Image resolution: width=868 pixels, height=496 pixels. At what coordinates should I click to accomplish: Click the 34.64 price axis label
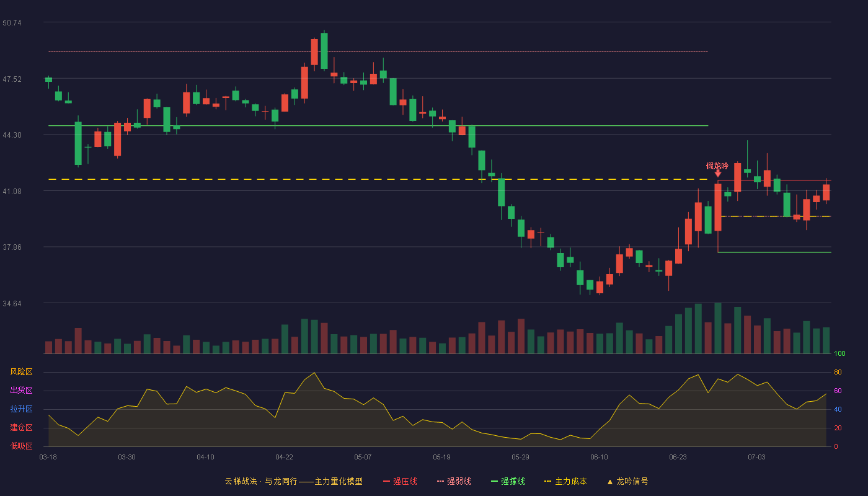point(12,304)
